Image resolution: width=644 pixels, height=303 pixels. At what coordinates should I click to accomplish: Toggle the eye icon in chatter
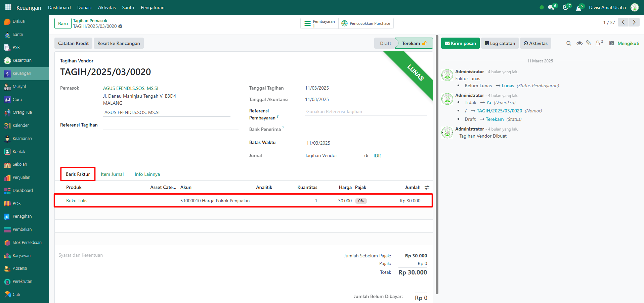point(579,43)
